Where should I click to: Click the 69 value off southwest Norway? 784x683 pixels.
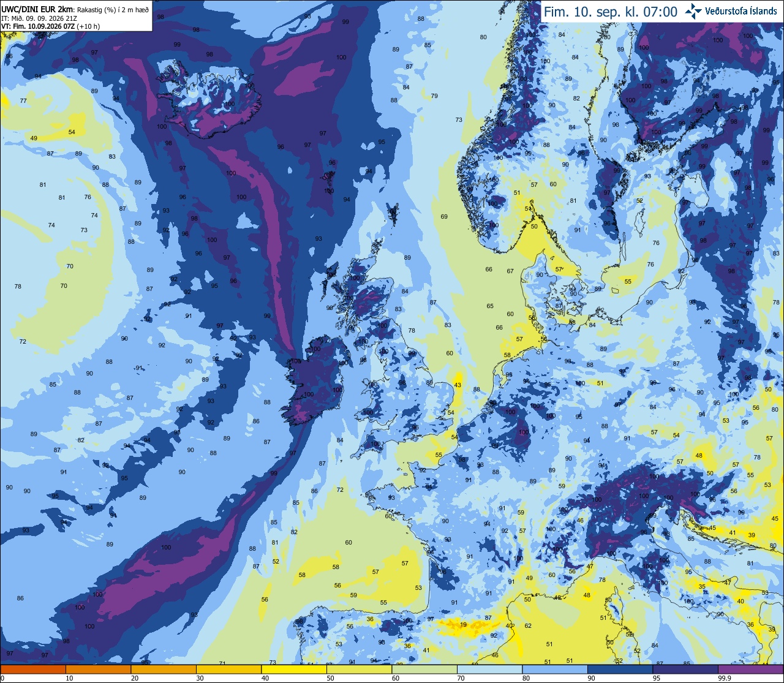[444, 216]
